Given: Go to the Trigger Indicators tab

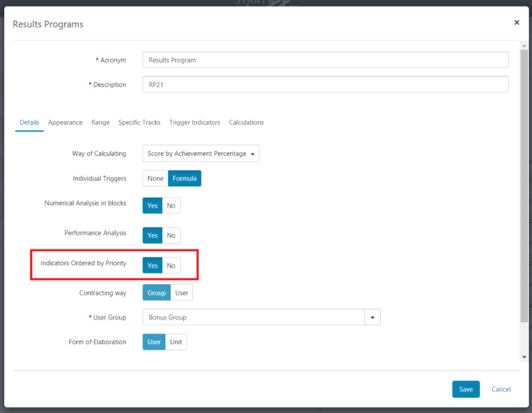Looking at the screenshot, I should [195, 122].
